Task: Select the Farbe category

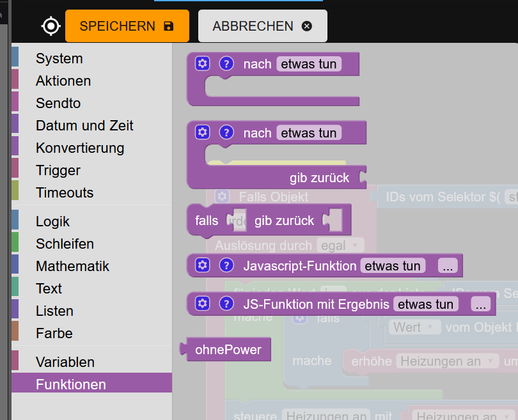Action: tap(54, 333)
